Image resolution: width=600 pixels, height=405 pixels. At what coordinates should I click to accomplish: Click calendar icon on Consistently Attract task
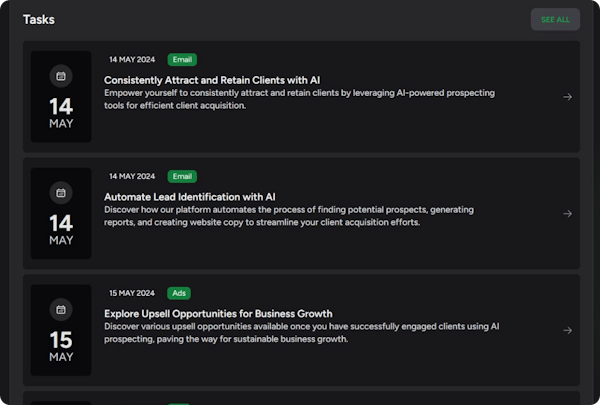[x=61, y=76]
